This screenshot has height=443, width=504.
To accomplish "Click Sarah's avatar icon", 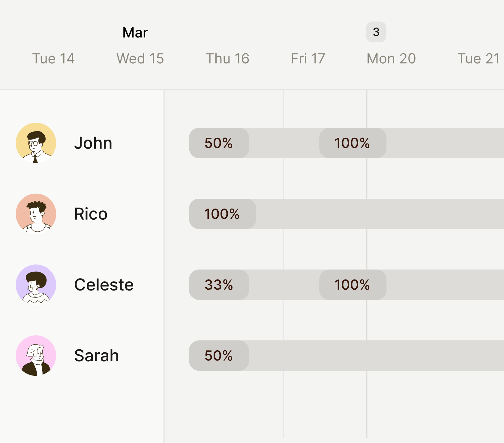I will (x=36, y=355).
